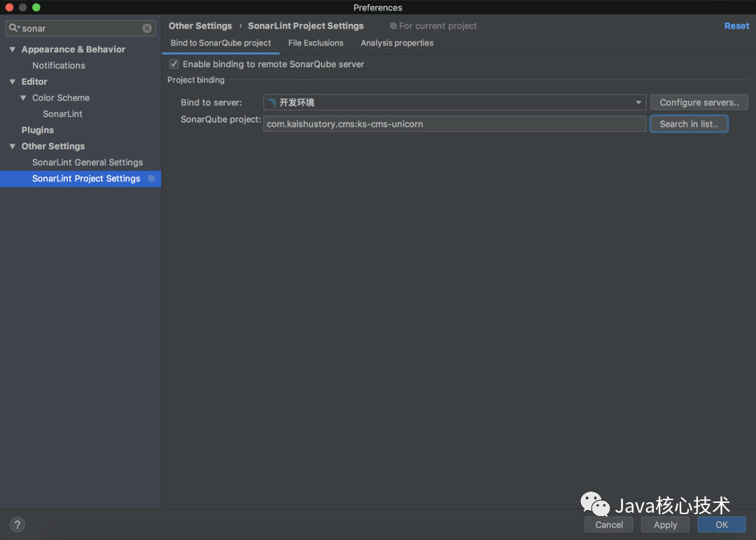The width and height of the screenshot is (756, 540).
Task: Uncheck Enable binding to remote SonarQube server
Action: coord(174,64)
